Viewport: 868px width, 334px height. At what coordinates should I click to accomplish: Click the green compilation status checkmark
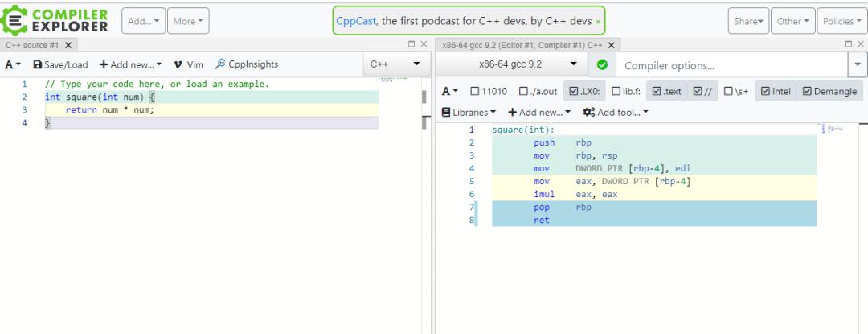(602, 65)
